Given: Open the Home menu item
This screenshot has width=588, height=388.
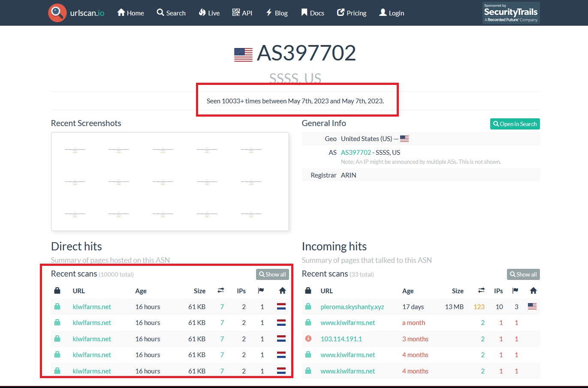Looking at the screenshot, I should (x=130, y=13).
